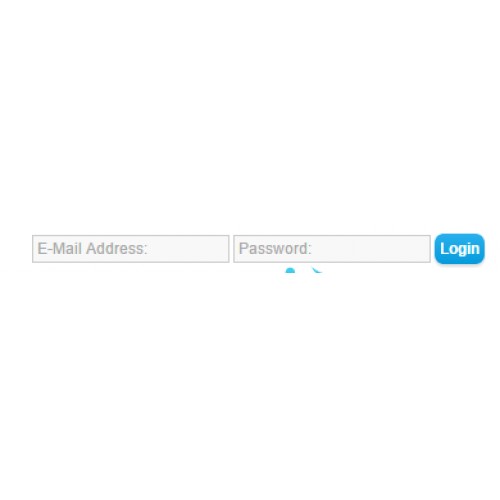Click the "Password:" placeholder text

point(275,249)
